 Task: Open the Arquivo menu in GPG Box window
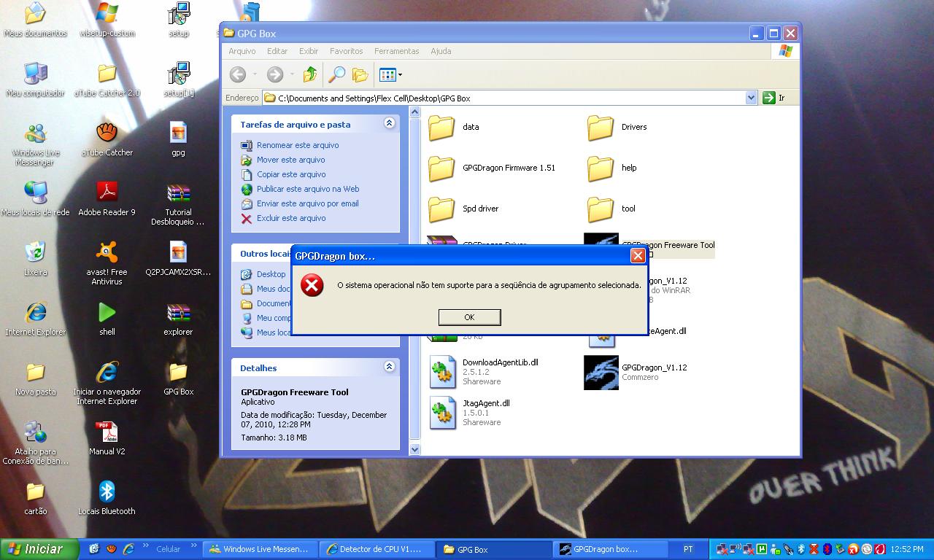click(242, 51)
